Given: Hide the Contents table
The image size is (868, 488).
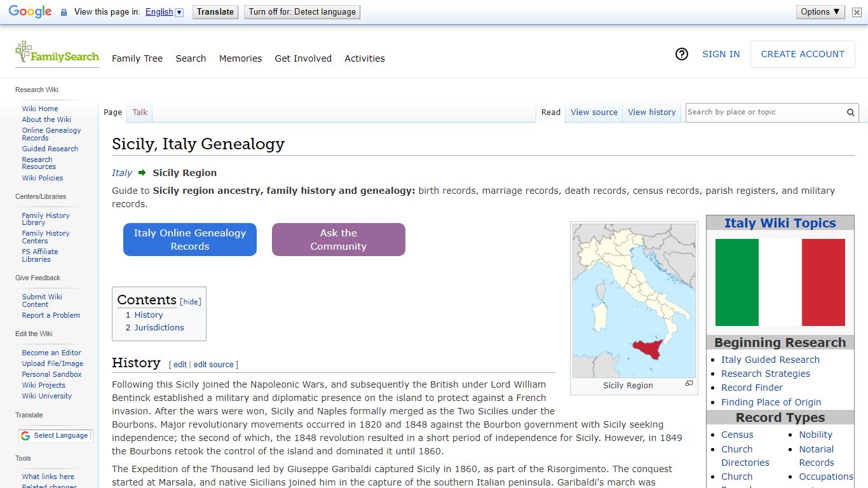Looking at the screenshot, I should (x=191, y=302).
